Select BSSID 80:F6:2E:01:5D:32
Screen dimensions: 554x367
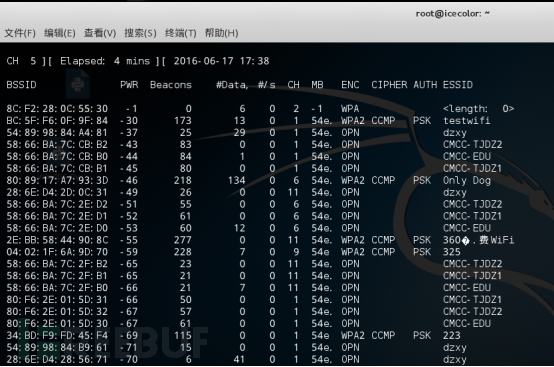pos(57,312)
